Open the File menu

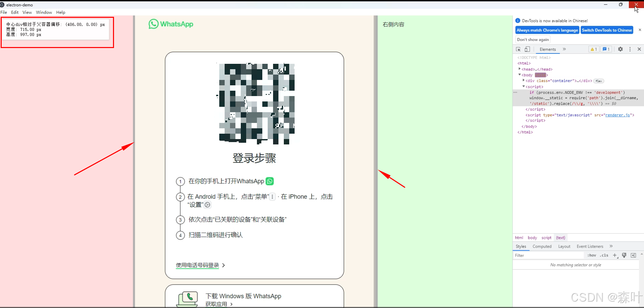(x=4, y=12)
